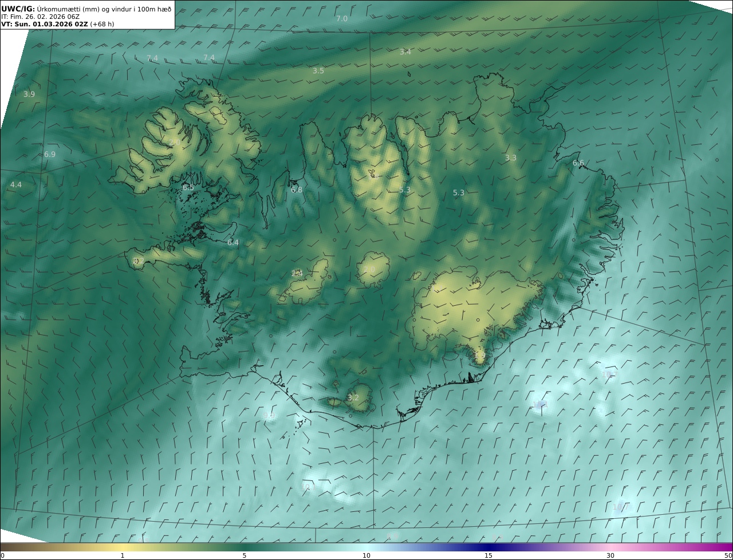The width and height of the screenshot is (733, 560).
Task: Select the 3.4 precipitation value label
Action: (405, 52)
